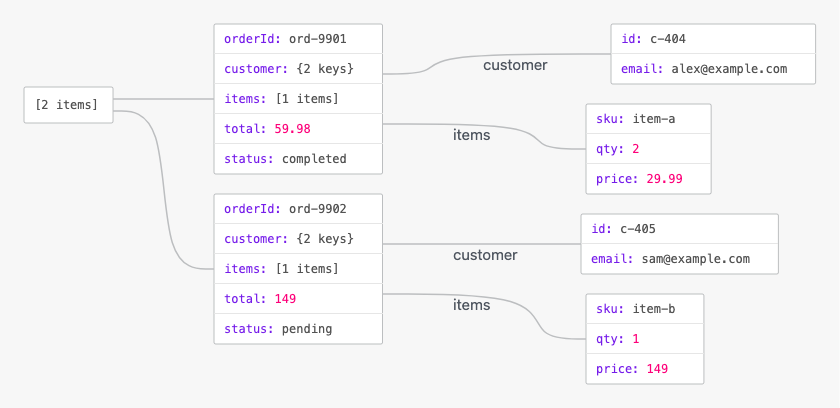Click customer edge label pointing to c-404

(x=515, y=65)
